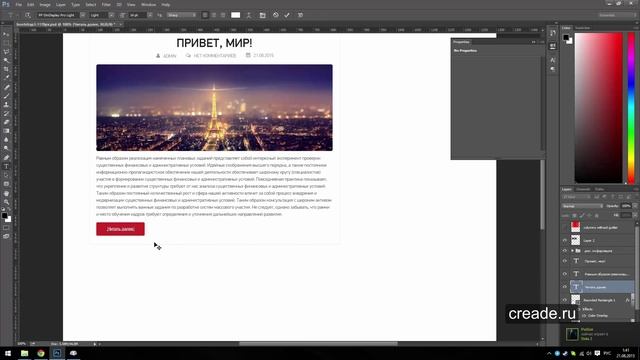Select the Zoom tool
The height and width of the screenshot is (360, 640).
[6, 202]
